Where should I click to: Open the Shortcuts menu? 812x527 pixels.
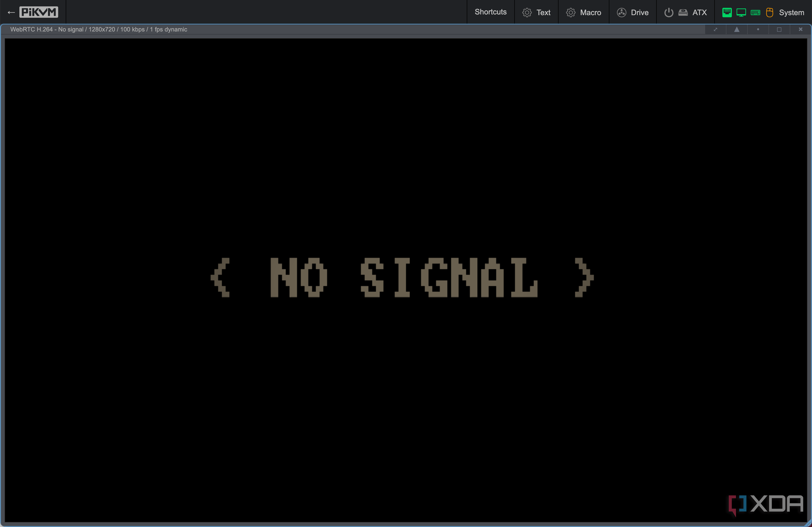point(490,12)
